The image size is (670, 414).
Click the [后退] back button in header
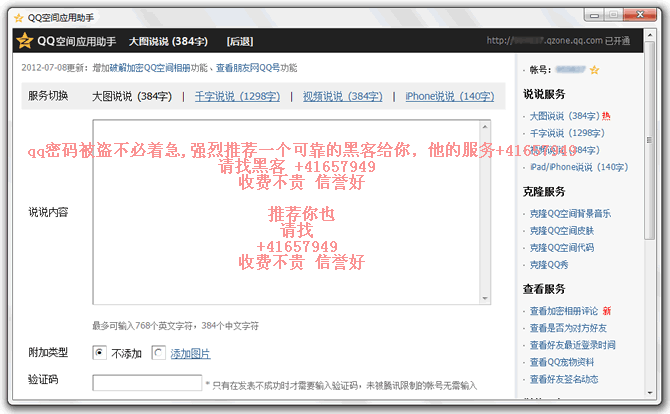click(x=239, y=41)
